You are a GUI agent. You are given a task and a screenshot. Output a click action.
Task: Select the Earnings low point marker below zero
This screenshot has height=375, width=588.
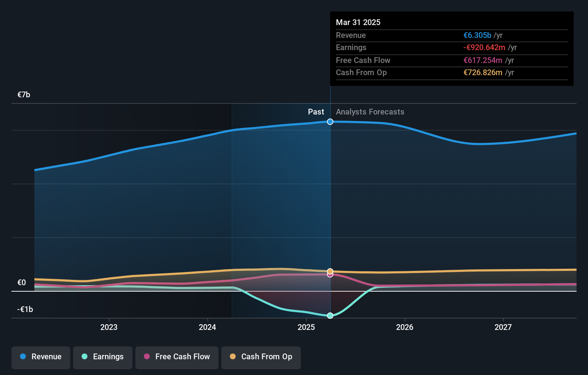(x=330, y=316)
